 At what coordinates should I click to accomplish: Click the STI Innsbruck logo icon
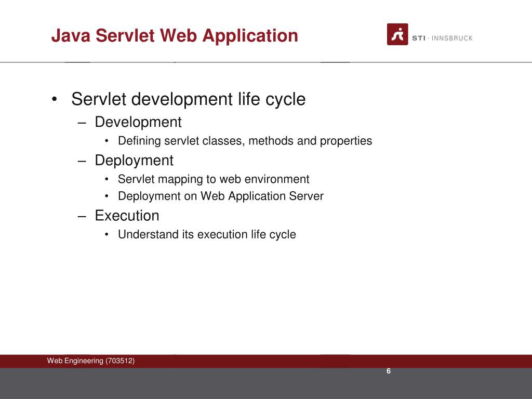tap(397, 34)
